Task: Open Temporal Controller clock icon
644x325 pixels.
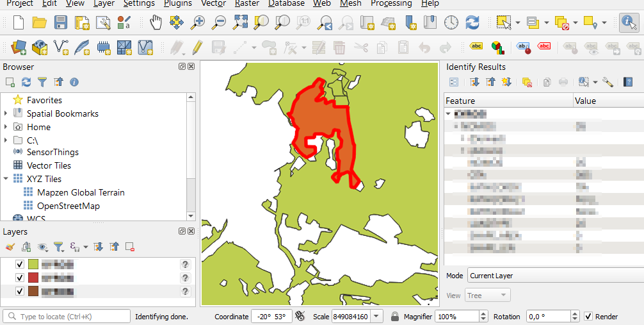Action: point(451,23)
